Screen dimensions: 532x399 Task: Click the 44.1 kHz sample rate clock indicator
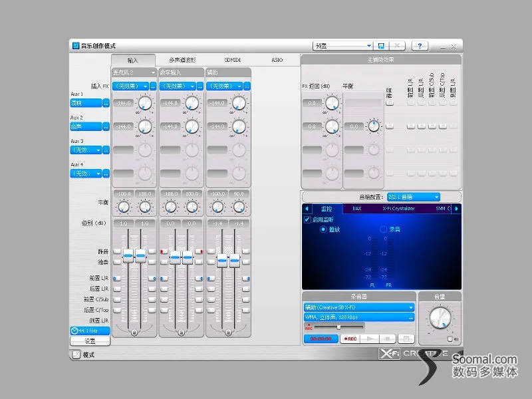(x=90, y=331)
